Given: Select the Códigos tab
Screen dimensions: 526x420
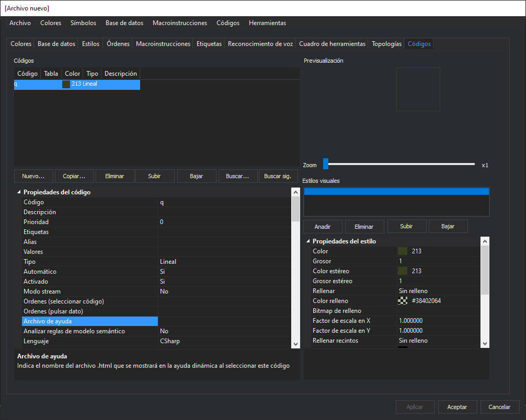Looking at the screenshot, I should tap(419, 44).
